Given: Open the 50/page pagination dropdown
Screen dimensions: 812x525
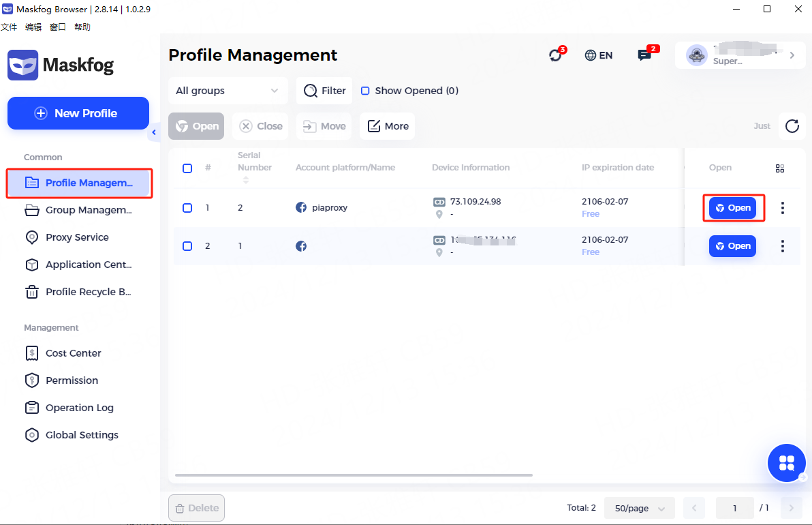Looking at the screenshot, I should [639, 509].
